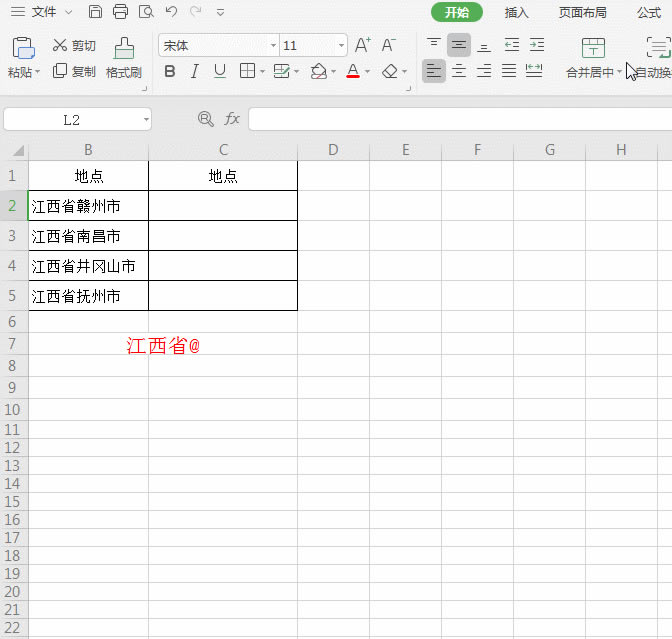Apply red font color
Screen dimensions: 672x639
pyautogui.click(x=353, y=71)
